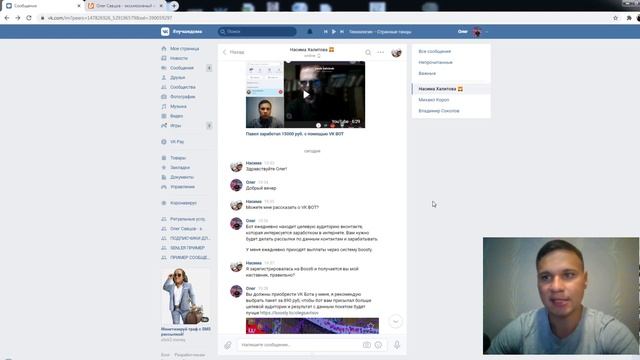Record a voice message with the microphone icon
Viewport: 640px width, 360px height.
click(397, 345)
